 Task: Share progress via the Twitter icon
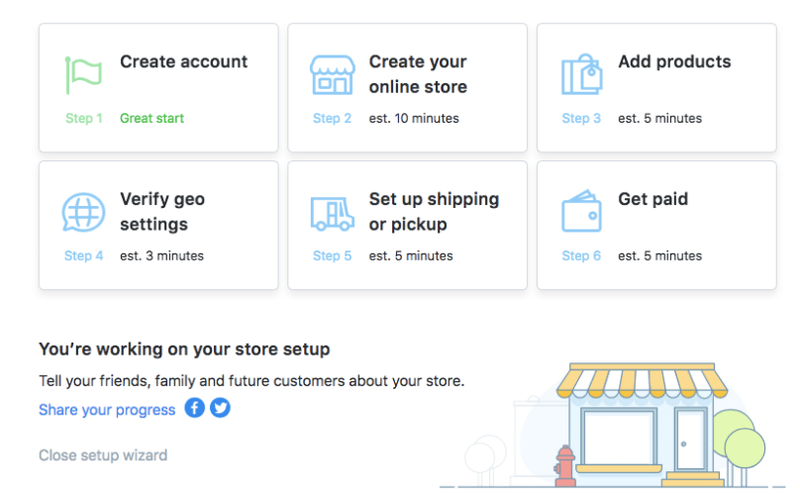coord(220,408)
